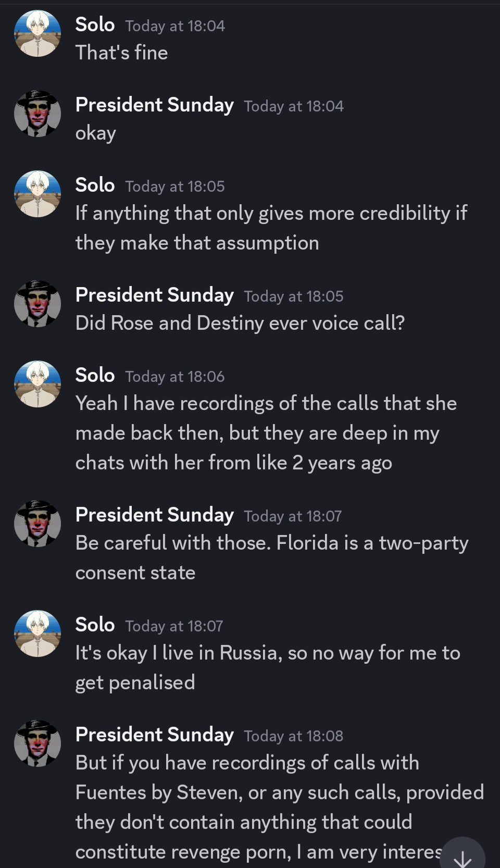500x868 pixels.
Task: Tap President Sunday's name above the Fuentes message
Action: point(155,735)
